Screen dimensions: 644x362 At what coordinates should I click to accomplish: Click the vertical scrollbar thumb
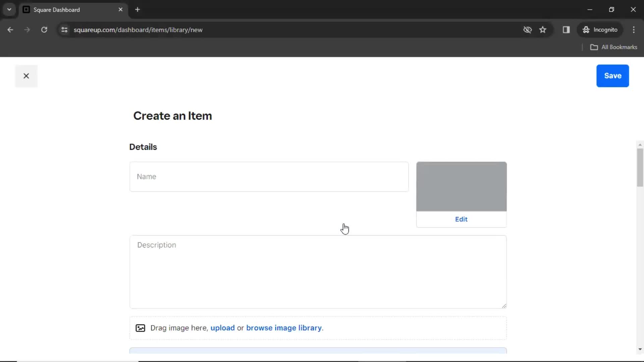click(640, 167)
